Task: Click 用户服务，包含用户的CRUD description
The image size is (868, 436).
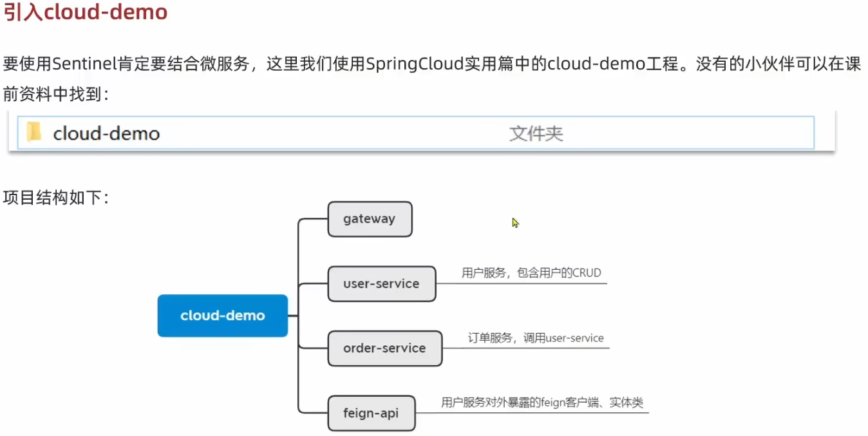Action: 531,273
